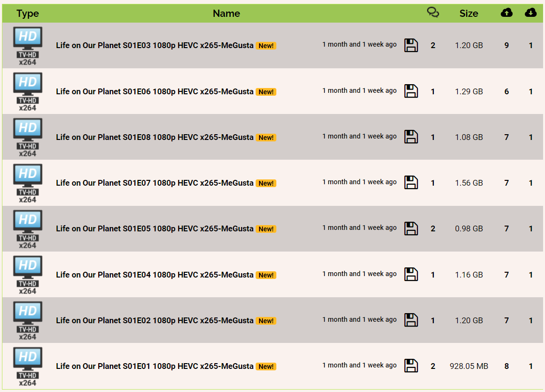Sort by the leechers download cloud icon

(x=531, y=13)
